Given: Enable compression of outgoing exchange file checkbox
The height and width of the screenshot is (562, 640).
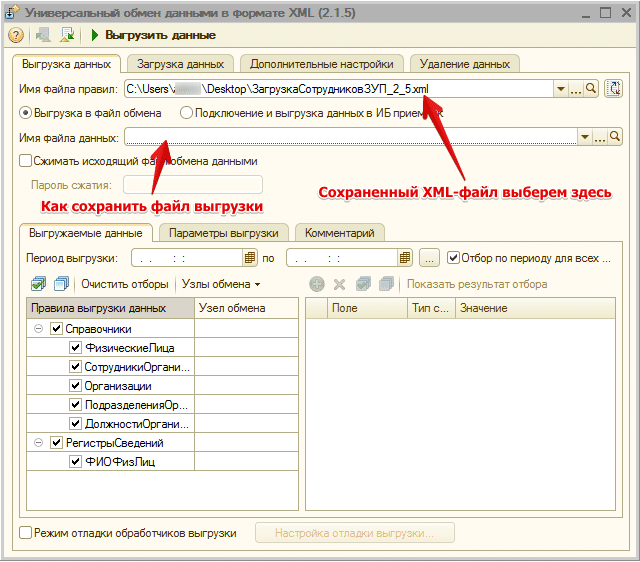Looking at the screenshot, I should click(26, 161).
